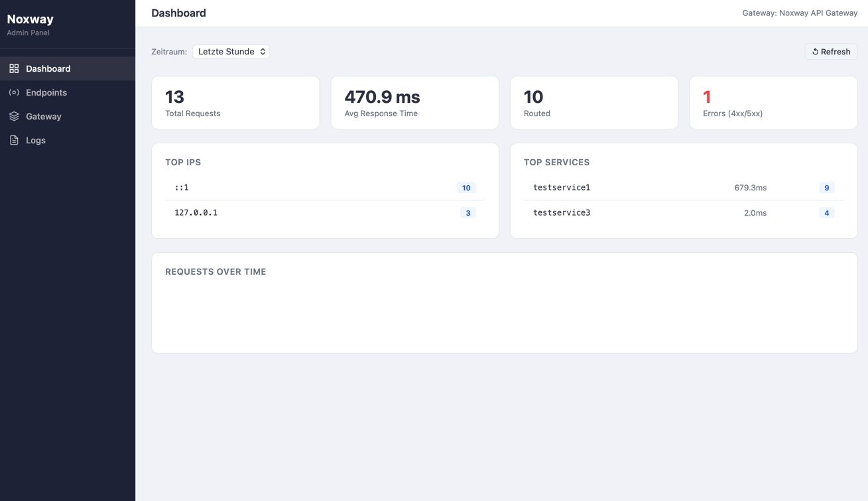This screenshot has height=501, width=868.
Task: Click the Total Requests card
Action: coord(235,102)
